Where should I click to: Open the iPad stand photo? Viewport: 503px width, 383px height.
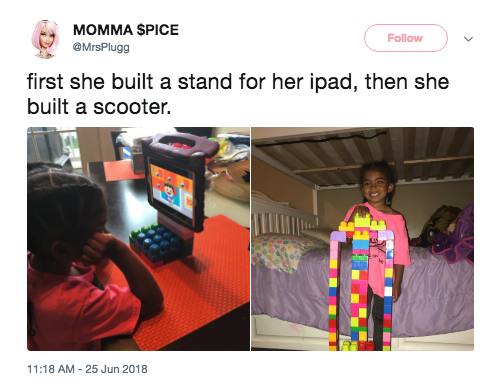[138, 239]
